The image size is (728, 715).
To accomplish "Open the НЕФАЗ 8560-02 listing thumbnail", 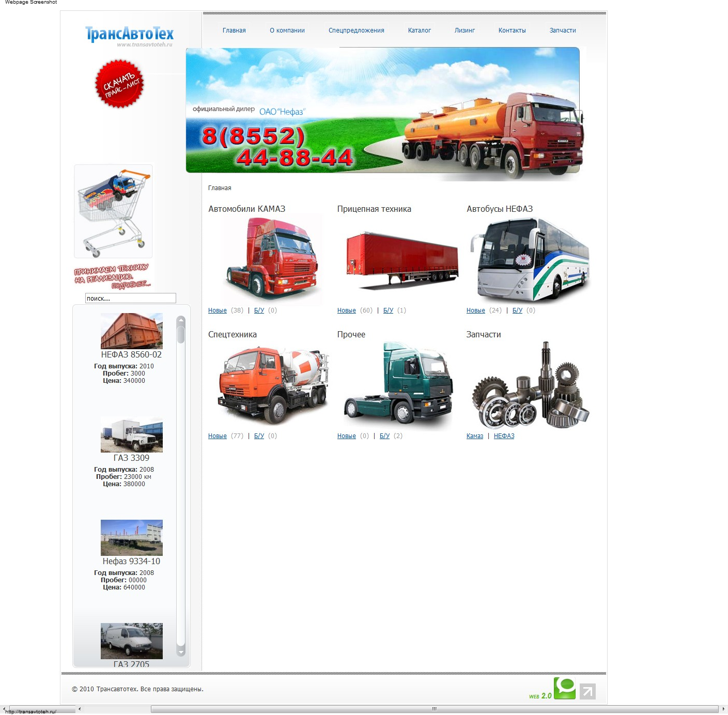I will pyautogui.click(x=131, y=331).
